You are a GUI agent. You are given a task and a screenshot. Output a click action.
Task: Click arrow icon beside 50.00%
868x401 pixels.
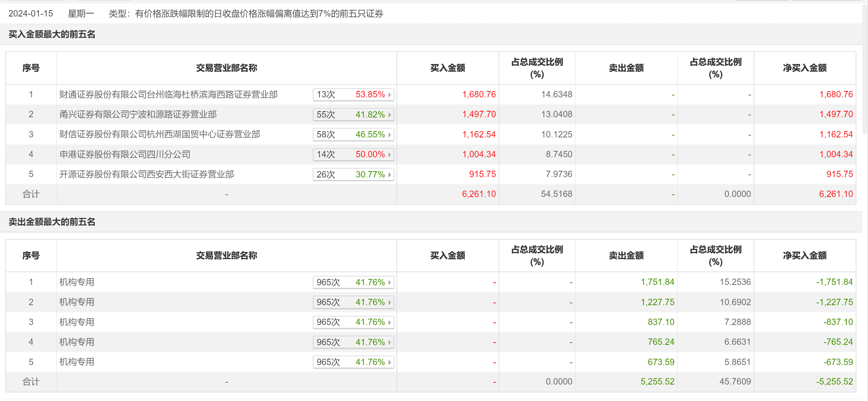[x=390, y=155]
